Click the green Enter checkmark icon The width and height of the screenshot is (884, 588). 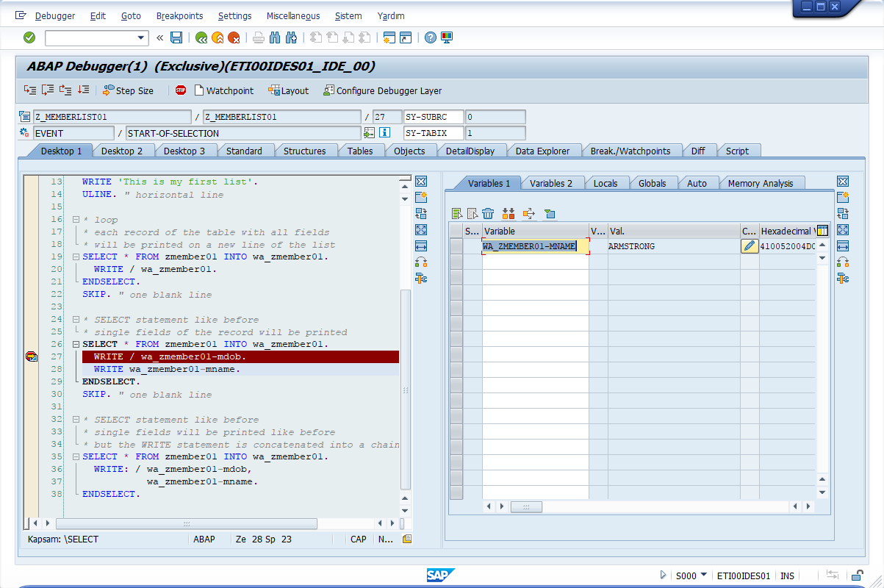(29, 37)
